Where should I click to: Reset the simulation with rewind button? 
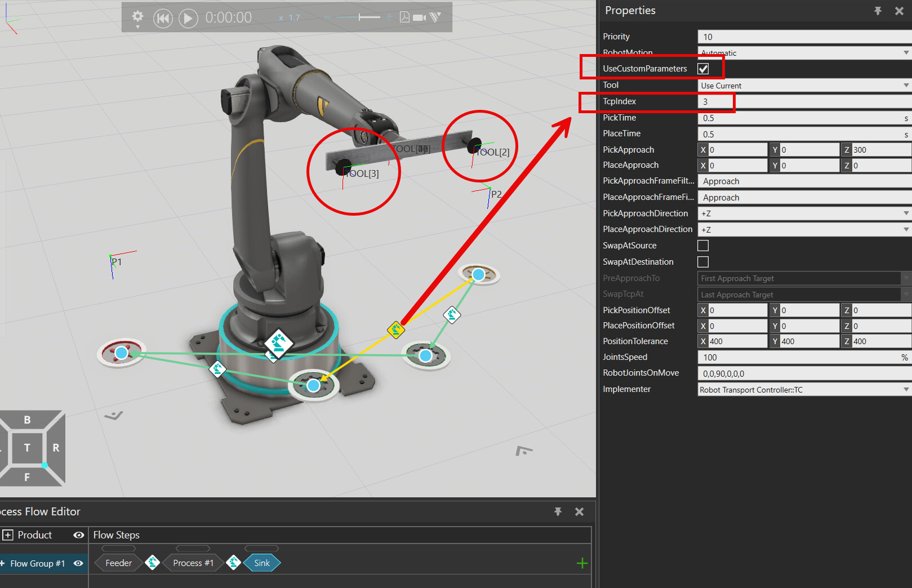[x=163, y=19]
